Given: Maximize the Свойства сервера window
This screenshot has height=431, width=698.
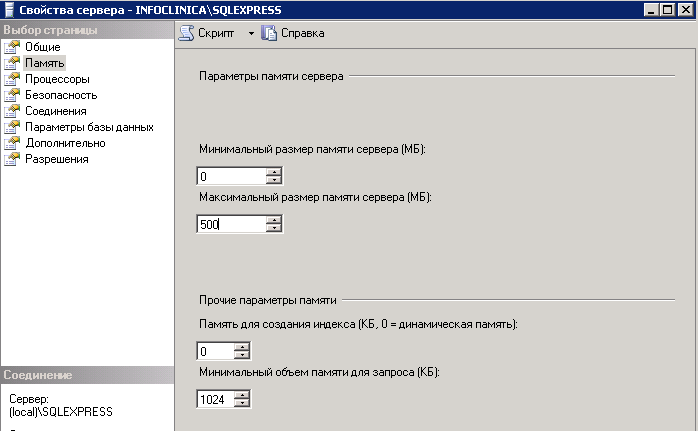Looking at the screenshot, I should coord(668,9).
